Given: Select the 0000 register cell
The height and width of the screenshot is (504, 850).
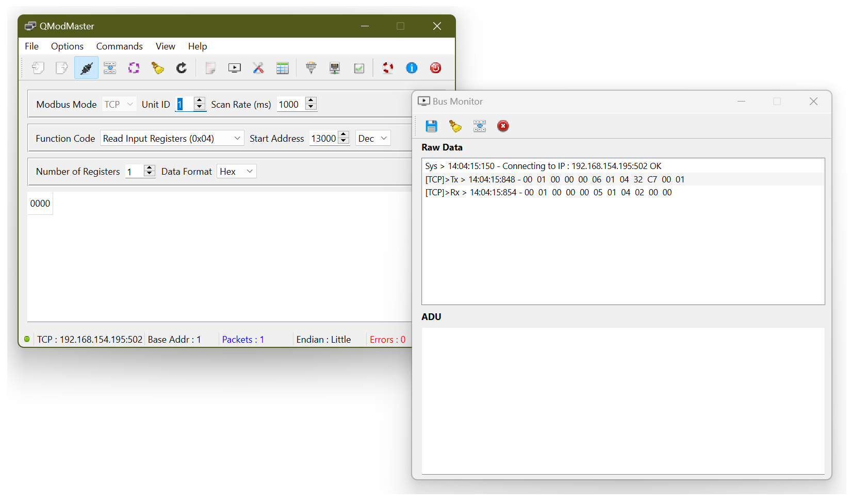Looking at the screenshot, I should click(x=40, y=204).
